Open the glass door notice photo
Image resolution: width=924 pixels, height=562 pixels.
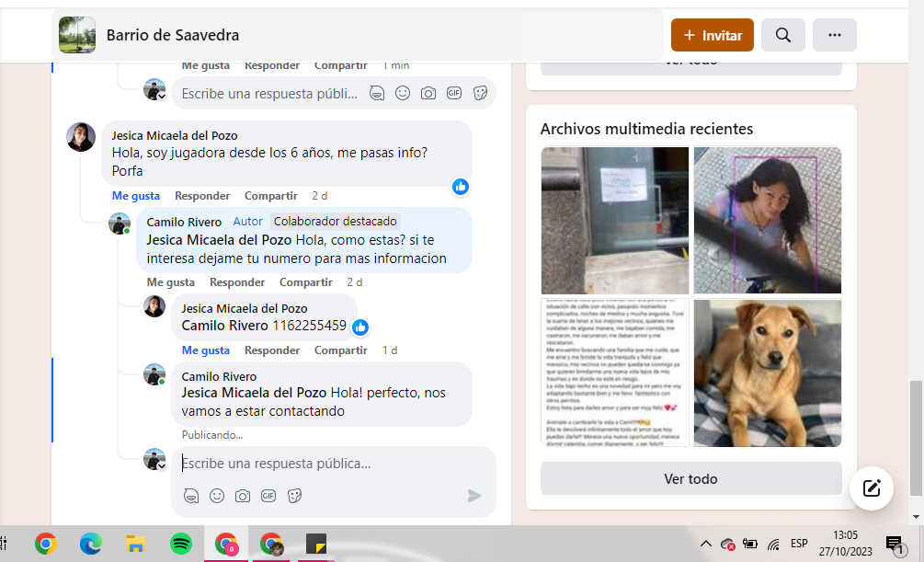point(615,221)
